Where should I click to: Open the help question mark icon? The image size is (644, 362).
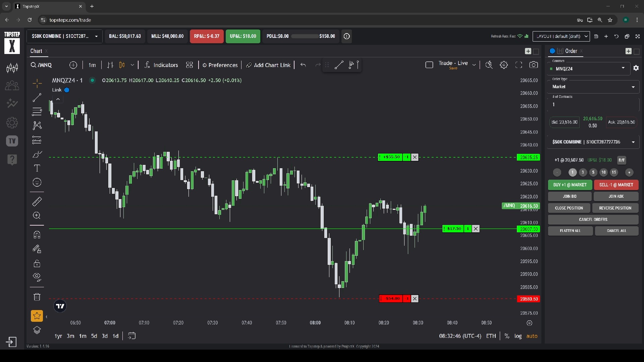12,160
